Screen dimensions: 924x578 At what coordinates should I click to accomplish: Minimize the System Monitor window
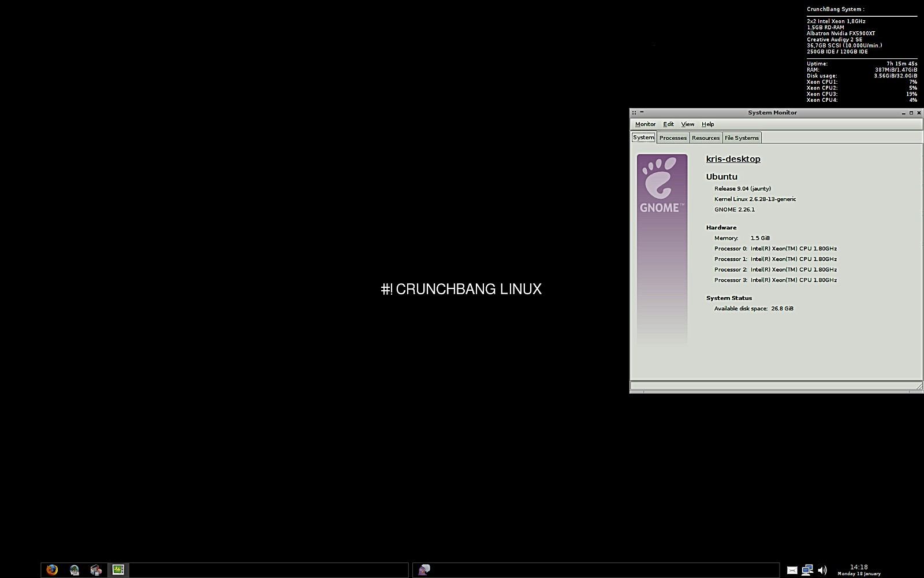click(903, 113)
